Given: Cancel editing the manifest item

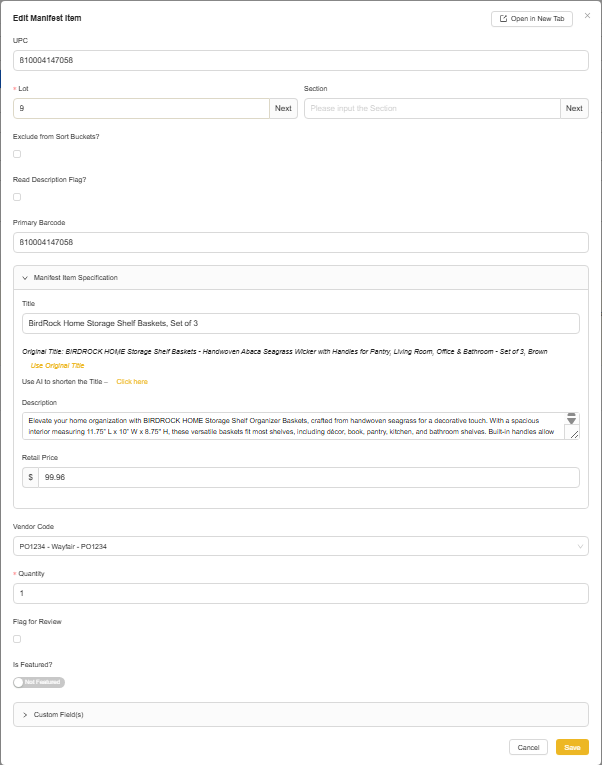Looking at the screenshot, I should click(x=528, y=747).
